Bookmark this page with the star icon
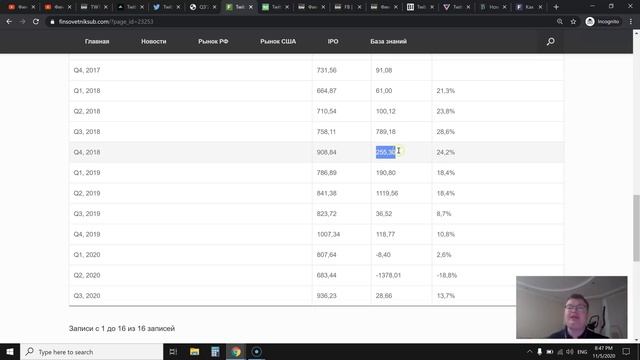This screenshot has height=360, width=640. coord(573,22)
